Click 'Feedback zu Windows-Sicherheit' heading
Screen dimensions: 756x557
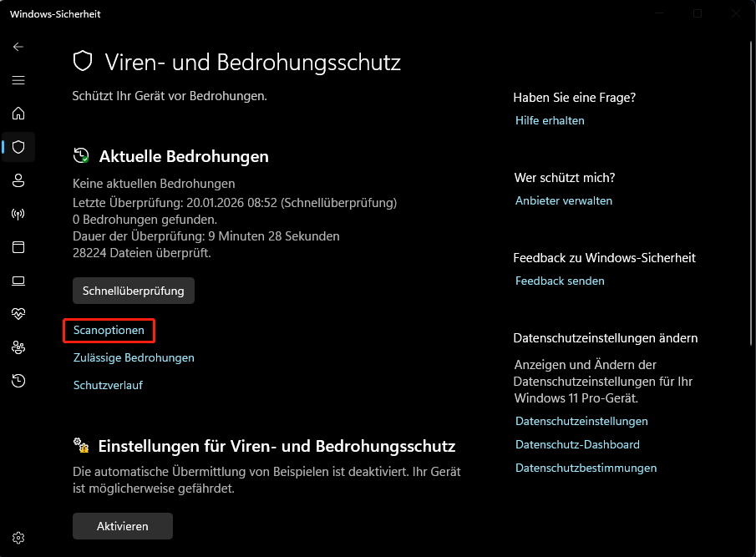[604, 258]
